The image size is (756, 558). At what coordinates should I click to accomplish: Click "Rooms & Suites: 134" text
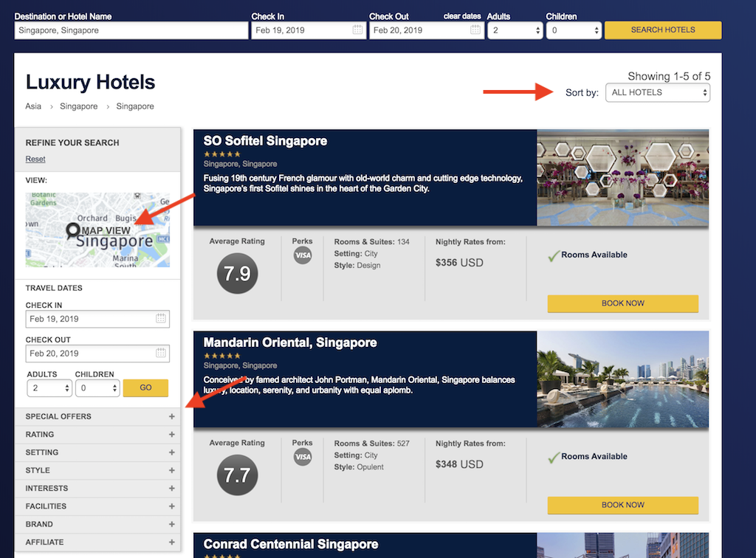point(372,242)
